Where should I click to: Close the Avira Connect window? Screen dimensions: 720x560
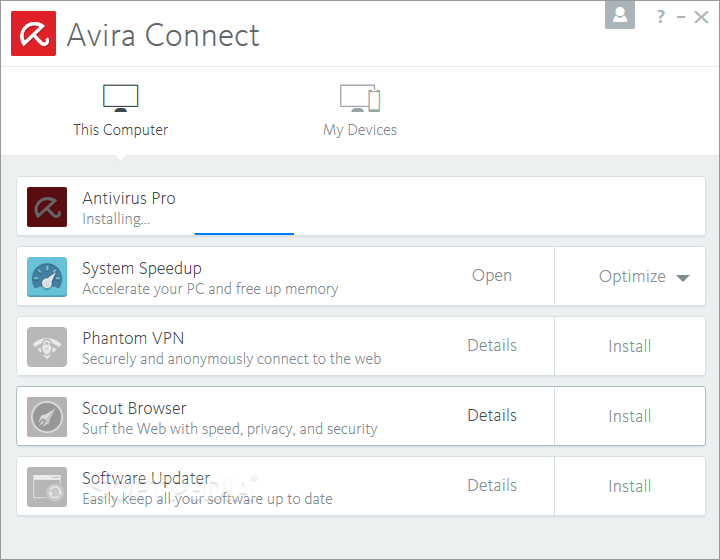[701, 17]
